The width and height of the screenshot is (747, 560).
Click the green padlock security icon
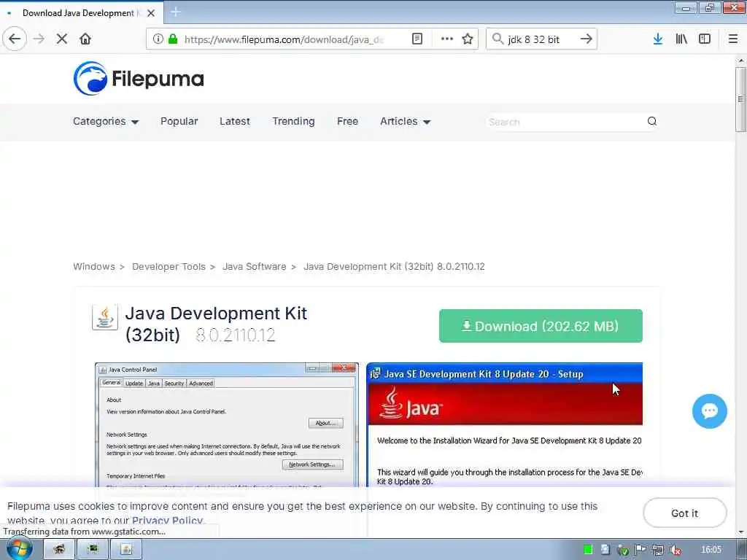pyautogui.click(x=173, y=39)
